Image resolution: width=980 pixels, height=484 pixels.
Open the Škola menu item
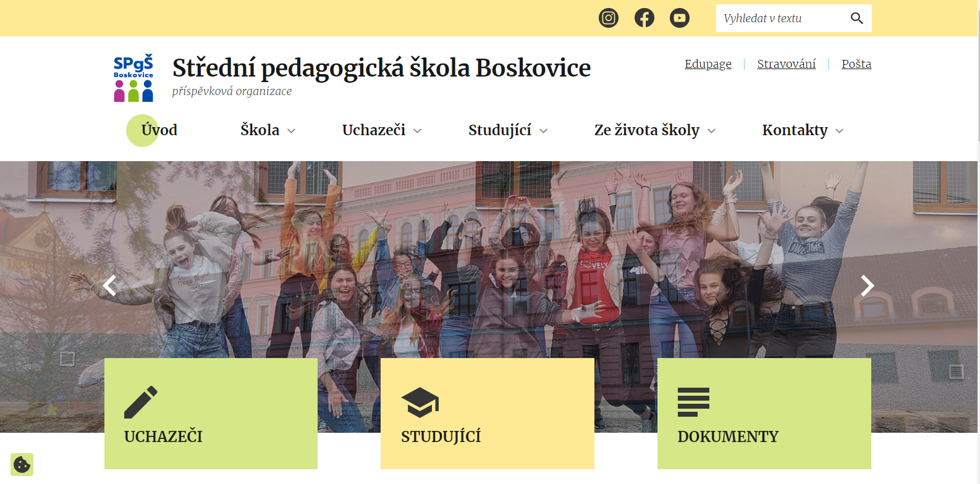coord(260,130)
